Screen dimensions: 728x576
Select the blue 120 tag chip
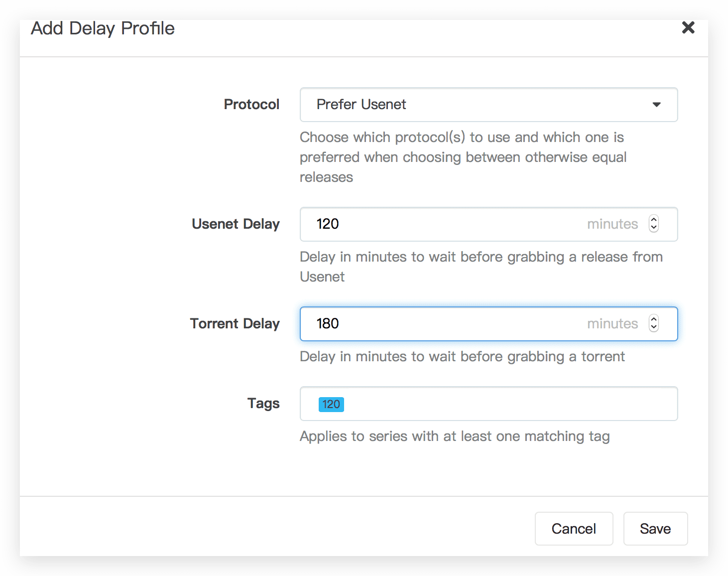(331, 404)
